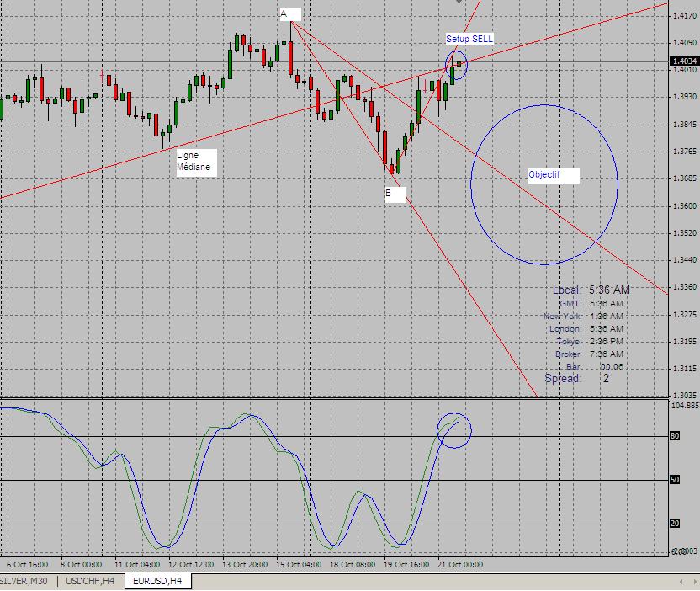
Task: Click the left chart-tabs scroll arrow
Action: point(681,582)
